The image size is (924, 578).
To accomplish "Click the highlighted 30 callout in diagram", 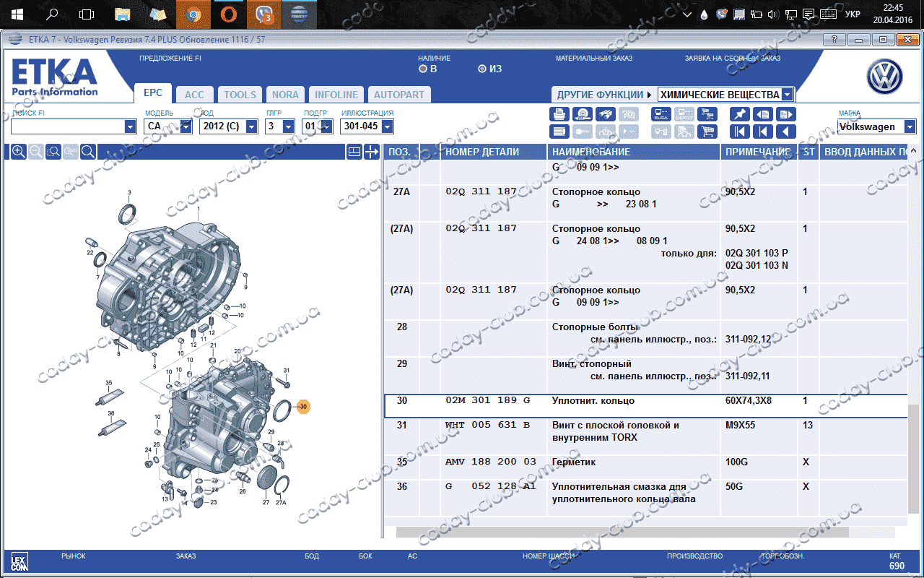I will [x=303, y=407].
